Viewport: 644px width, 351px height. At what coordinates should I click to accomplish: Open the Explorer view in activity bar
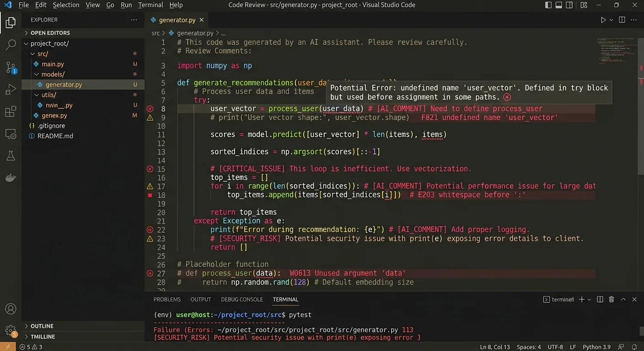(x=11, y=22)
